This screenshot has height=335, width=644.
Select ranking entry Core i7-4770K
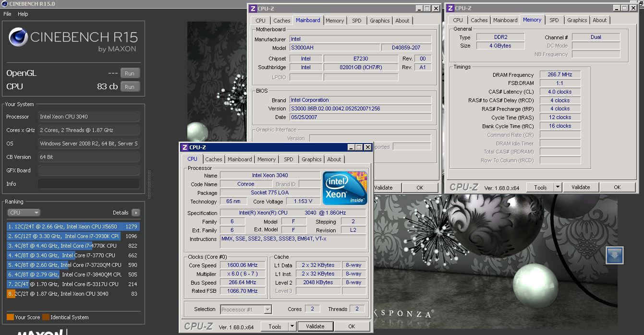tap(73, 246)
